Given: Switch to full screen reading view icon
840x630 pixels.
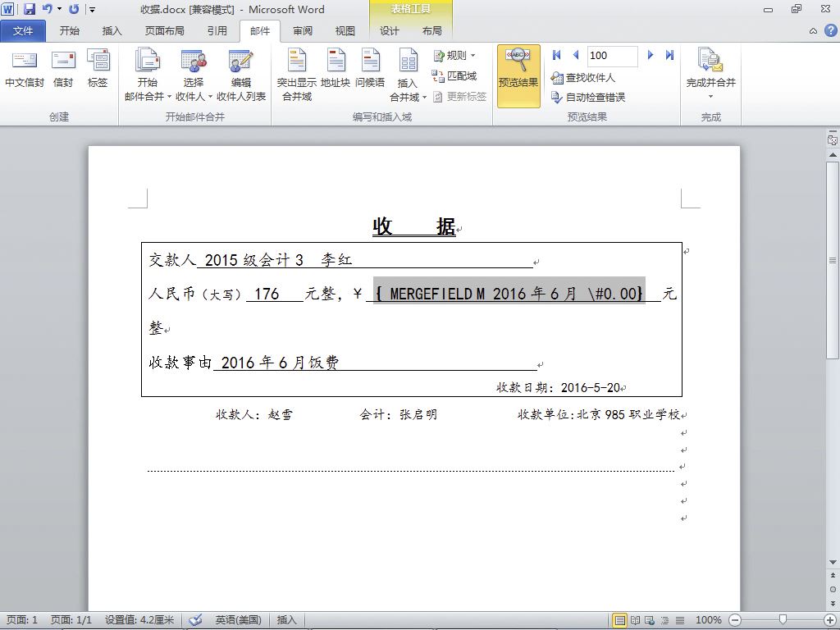Looking at the screenshot, I should point(635,620).
